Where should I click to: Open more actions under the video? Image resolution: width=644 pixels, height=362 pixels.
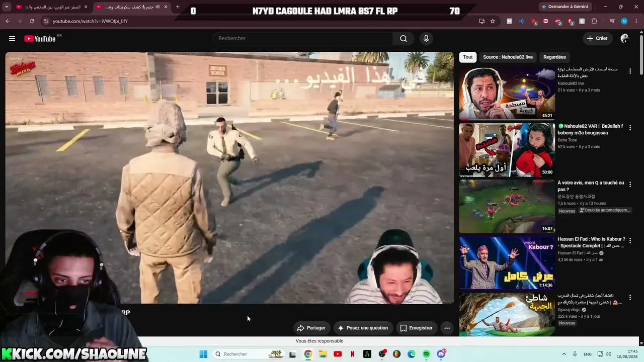pos(447,328)
